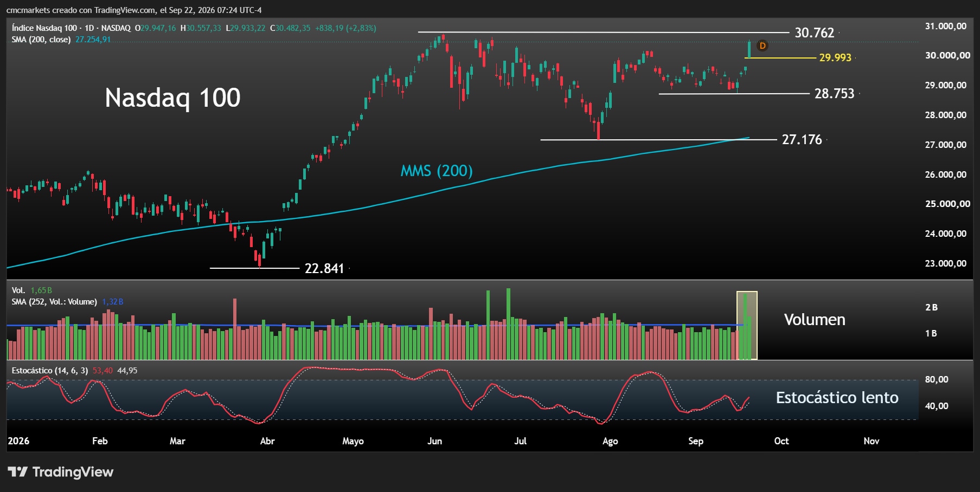
Task: Click the 22.841 low level label
Action: (324, 269)
